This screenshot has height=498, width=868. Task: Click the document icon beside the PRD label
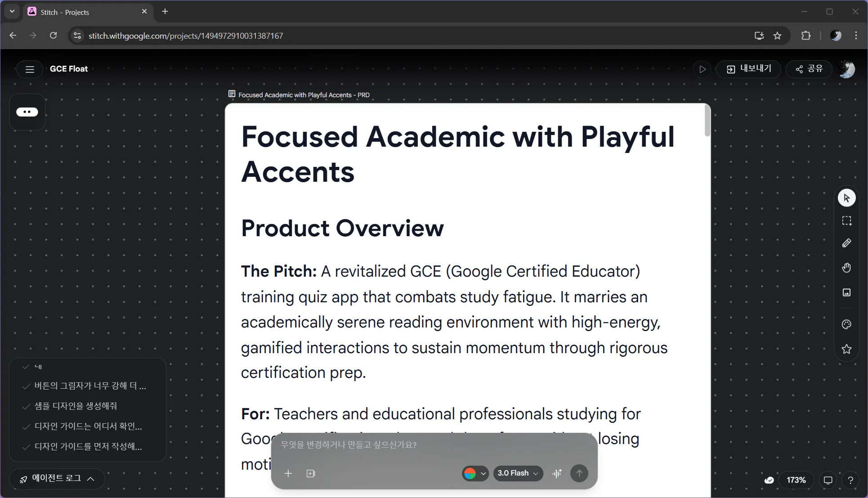coord(232,94)
